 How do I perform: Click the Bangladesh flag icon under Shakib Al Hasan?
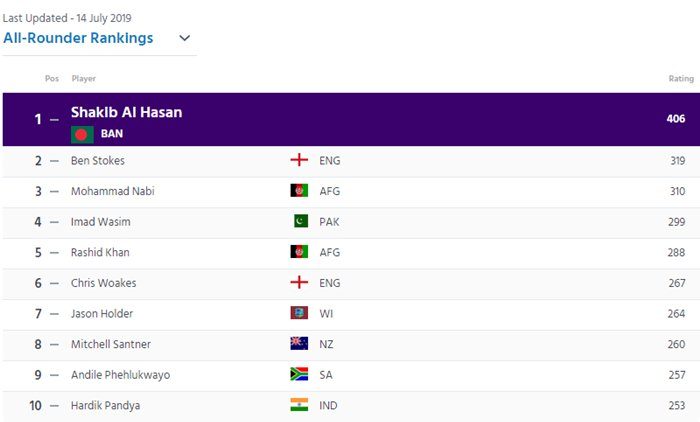pyautogui.click(x=82, y=134)
